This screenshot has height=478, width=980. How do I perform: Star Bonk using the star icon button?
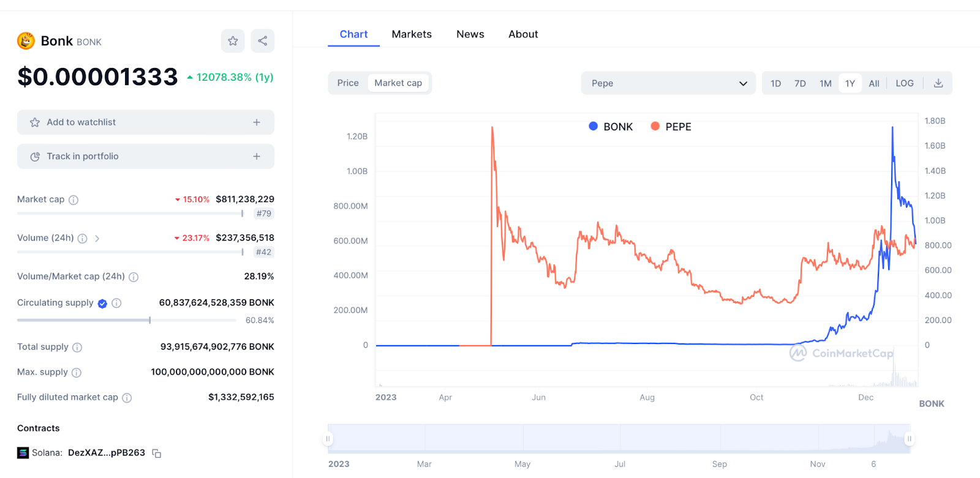pos(233,41)
